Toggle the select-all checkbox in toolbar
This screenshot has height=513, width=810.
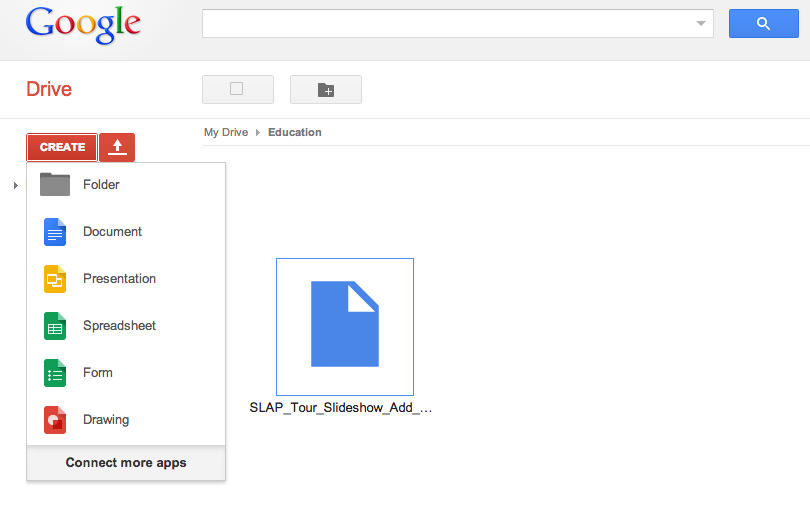click(x=237, y=89)
